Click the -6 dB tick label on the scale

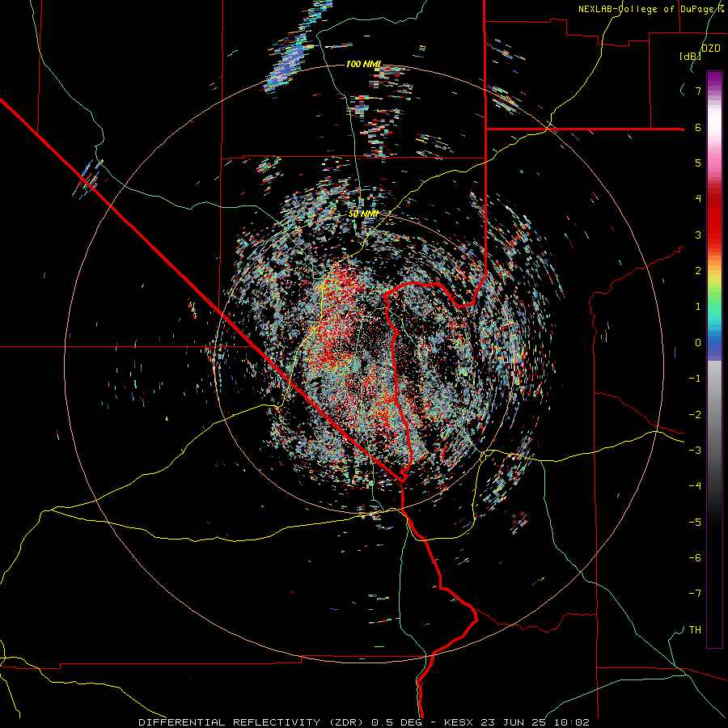(x=695, y=558)
